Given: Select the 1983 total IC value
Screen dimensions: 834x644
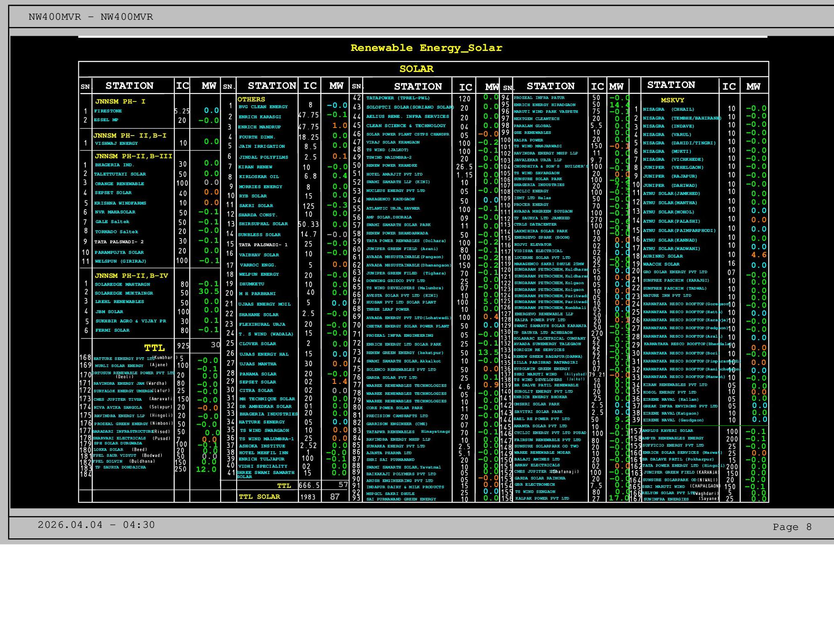Looking at the screenshot, I should point(308,497).
